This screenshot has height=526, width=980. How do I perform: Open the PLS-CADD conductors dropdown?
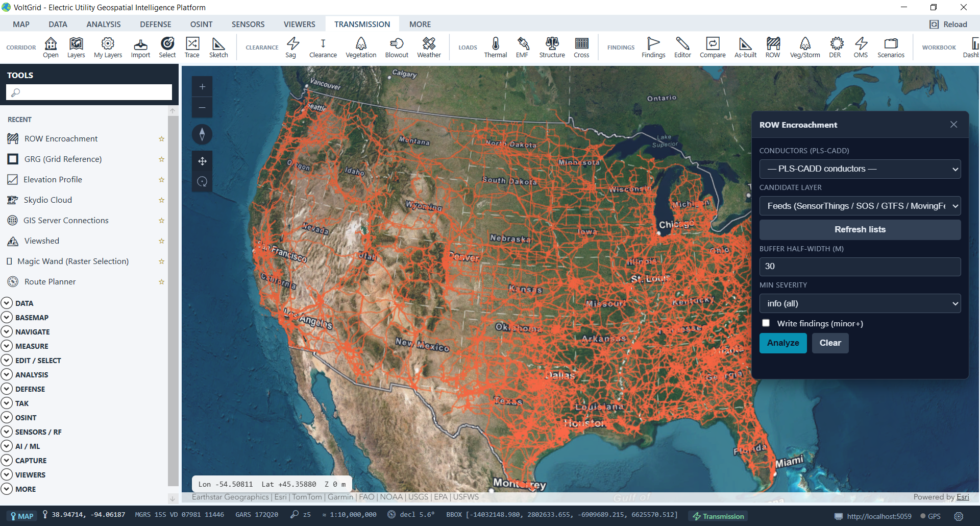coord(860,169)
